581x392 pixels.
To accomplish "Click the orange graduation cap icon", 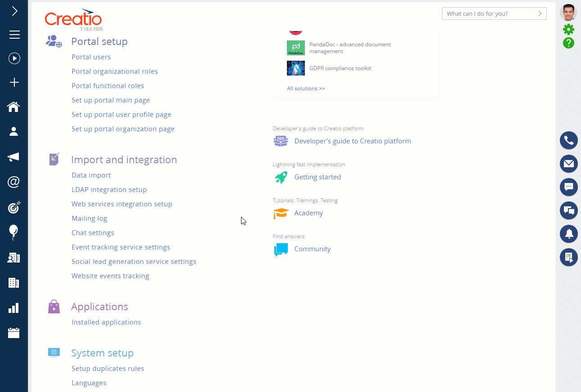I will coord(281,214).
